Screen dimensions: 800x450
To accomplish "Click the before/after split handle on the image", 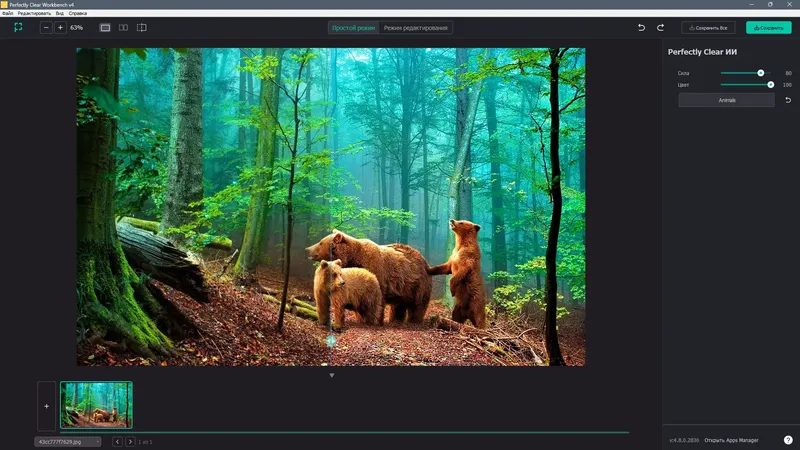I will [331, 341].
